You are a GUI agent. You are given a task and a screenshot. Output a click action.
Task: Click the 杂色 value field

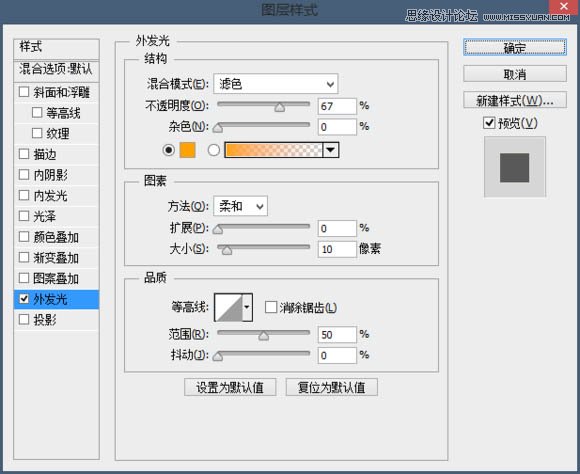coord(337,127)
